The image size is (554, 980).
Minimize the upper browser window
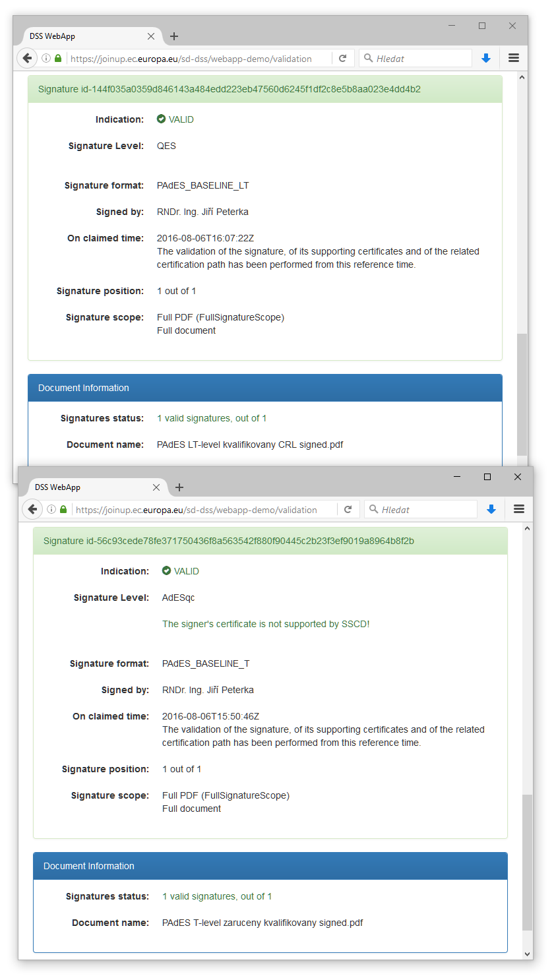click(x=452, y=26)
